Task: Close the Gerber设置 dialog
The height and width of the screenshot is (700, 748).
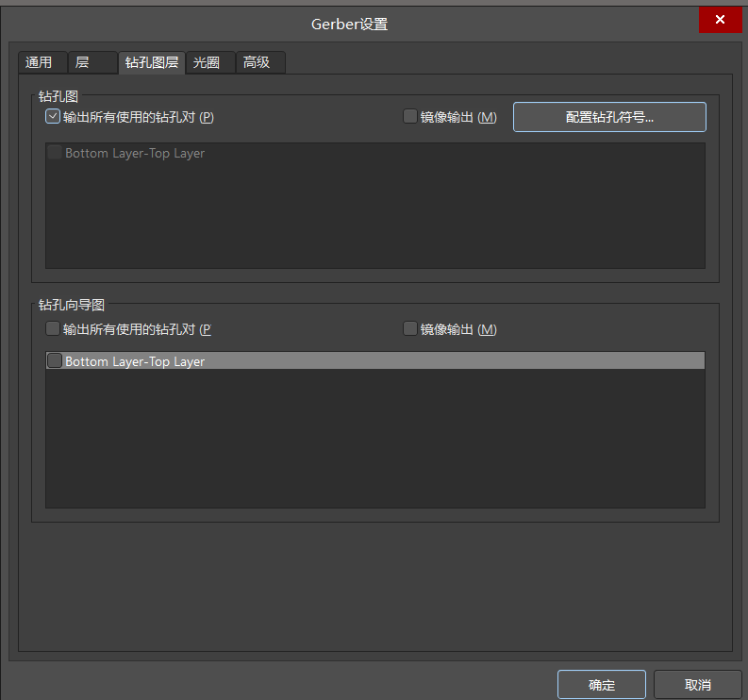Action: tap(720, 20)
